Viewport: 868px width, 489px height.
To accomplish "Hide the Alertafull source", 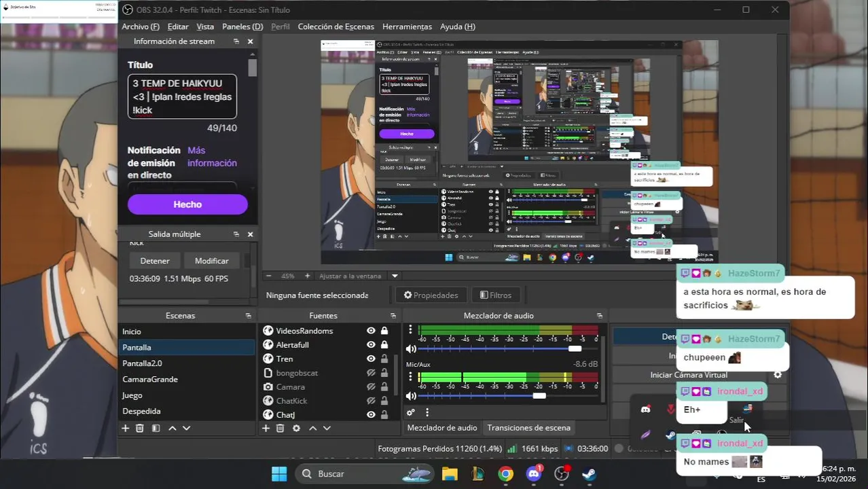I will click(371, 345).
